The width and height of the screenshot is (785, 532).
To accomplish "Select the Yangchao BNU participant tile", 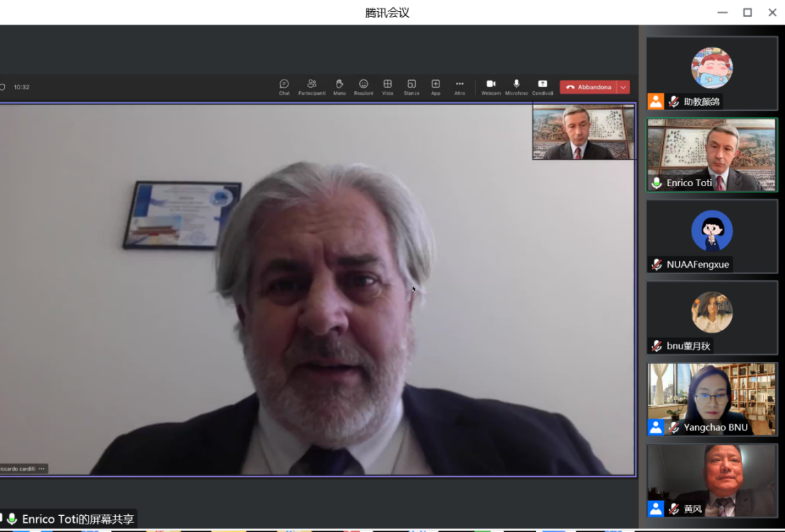I will click(x=712, y=399).
